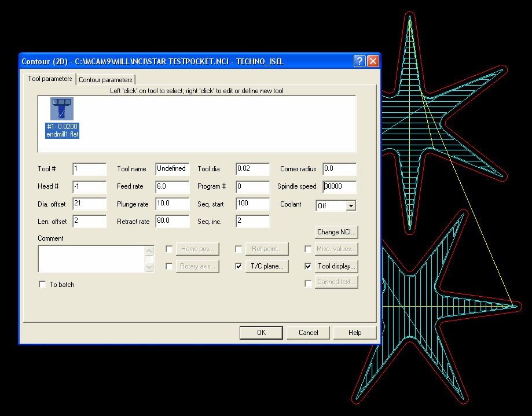Click the Help button at bottom
The image size is (532, 416).
(355, 333)
